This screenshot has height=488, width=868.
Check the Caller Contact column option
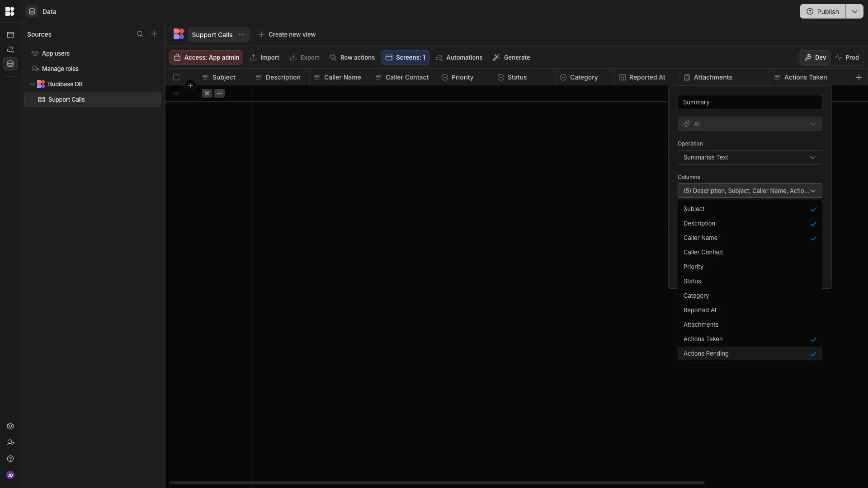pyautogui.click(x=750, y=253)
